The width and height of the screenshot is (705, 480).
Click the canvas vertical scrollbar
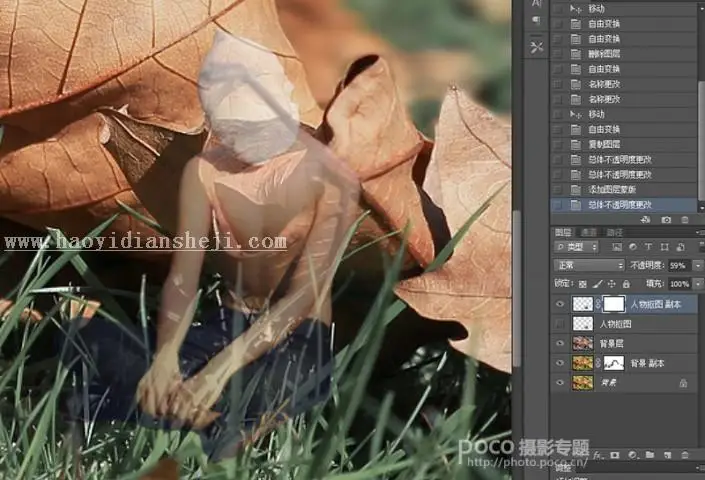coord(516,288)
